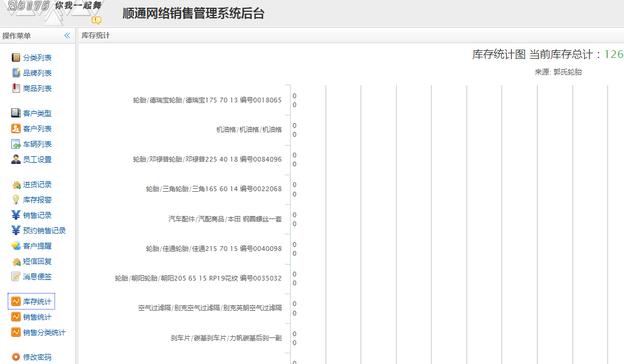Open 销售记录 in the sidebar
The image size is (624, 364).
click(x=37, y=215)
